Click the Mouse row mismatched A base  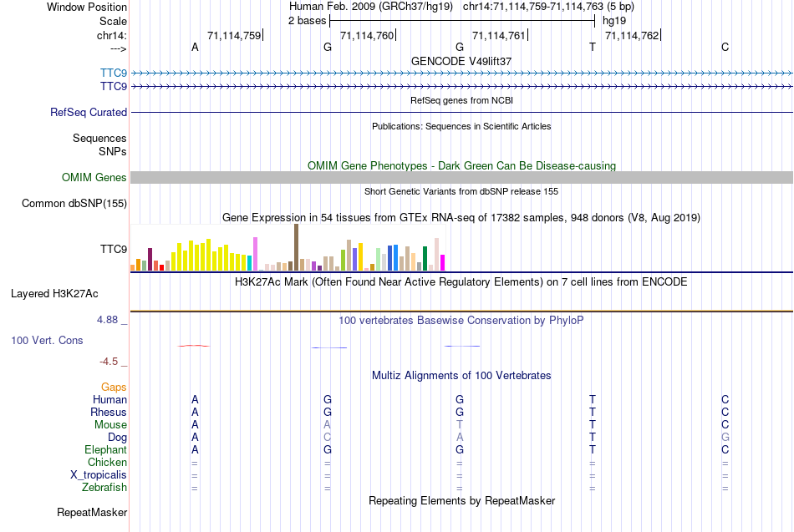pos(327,425)
